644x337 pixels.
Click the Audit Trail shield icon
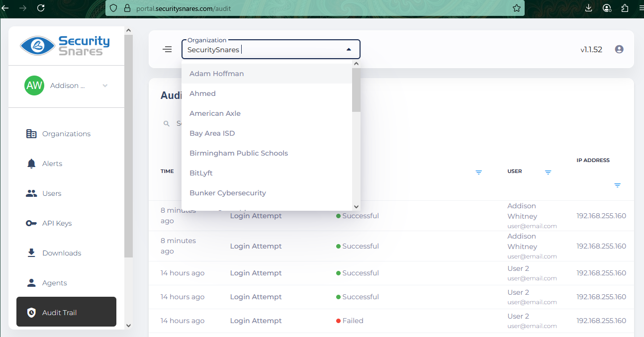31,313
